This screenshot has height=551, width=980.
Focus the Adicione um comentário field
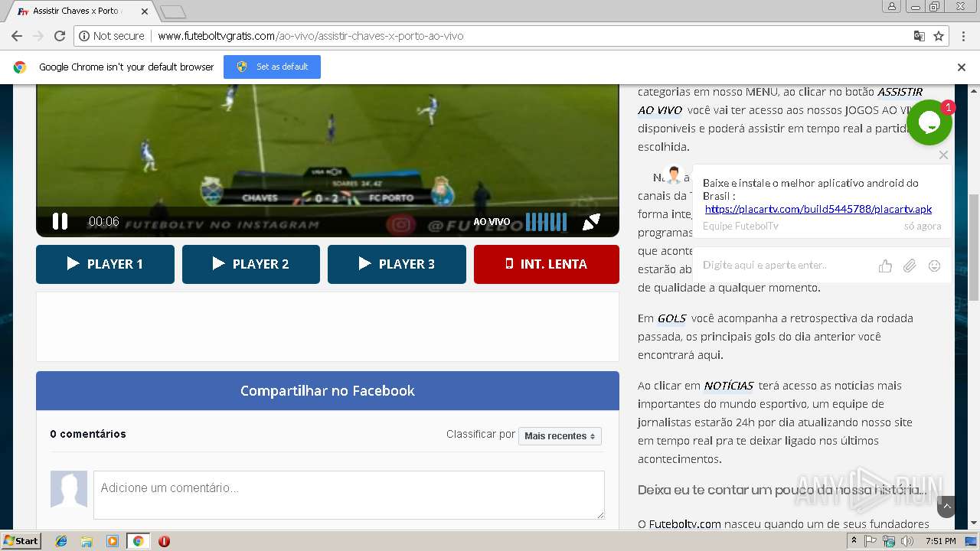(349, 494)
